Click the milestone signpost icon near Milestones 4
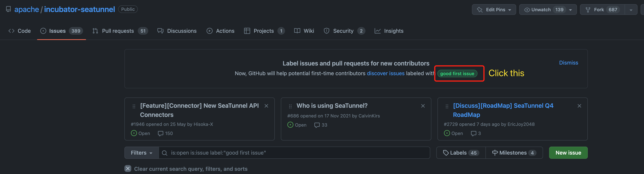644x174 pixels. [495, 152]
